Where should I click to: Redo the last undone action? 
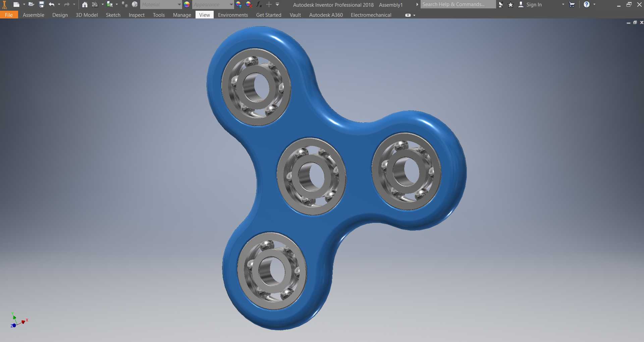(x=67, y=4)
